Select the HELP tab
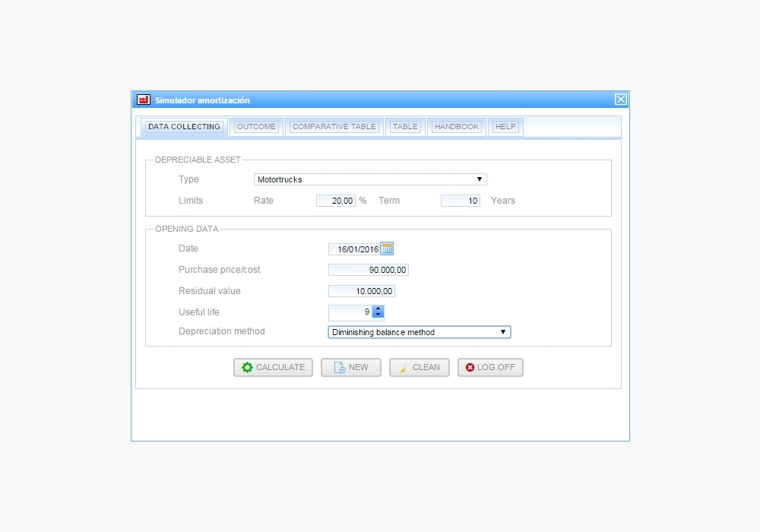 505,127
